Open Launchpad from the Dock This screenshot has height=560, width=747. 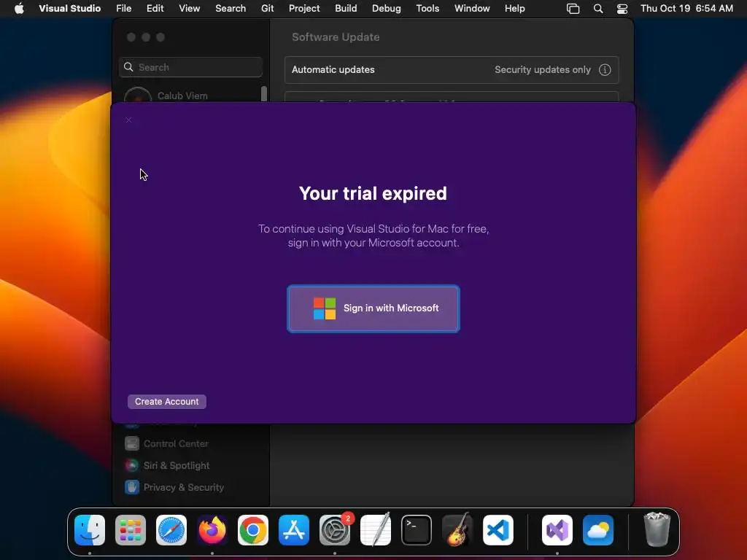pos(131,530)
